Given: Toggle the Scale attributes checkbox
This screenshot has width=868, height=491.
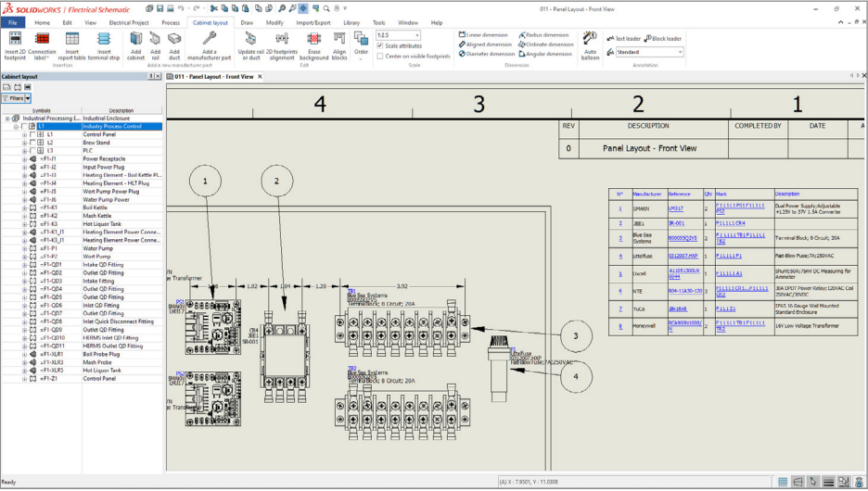Looking at the screenshot, I should tap(380, 46).
